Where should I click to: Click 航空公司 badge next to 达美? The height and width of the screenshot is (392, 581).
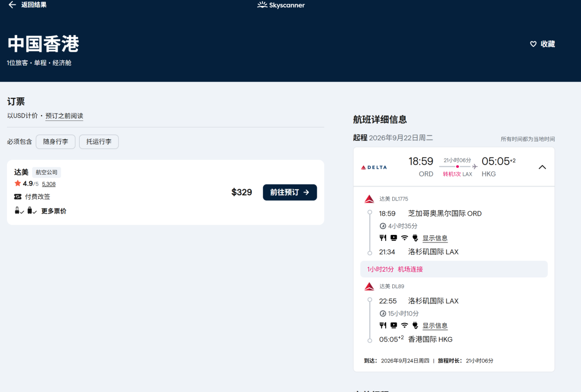click(x=47, y=172)
